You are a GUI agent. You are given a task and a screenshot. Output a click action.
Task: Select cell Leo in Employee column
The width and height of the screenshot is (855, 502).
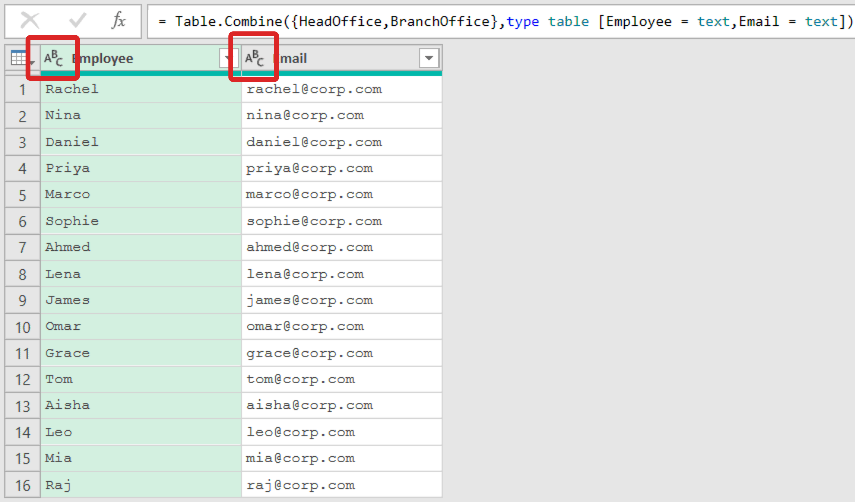click(x=141, y=432)
